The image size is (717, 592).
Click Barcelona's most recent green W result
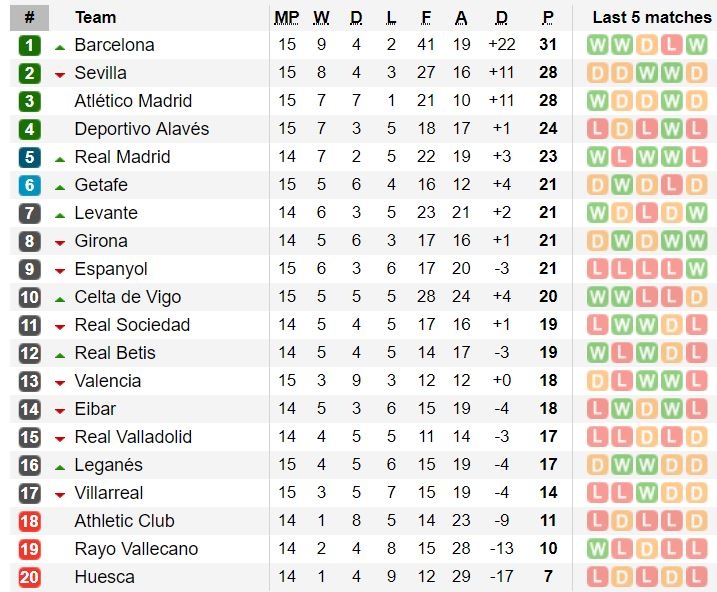point(697,45)
